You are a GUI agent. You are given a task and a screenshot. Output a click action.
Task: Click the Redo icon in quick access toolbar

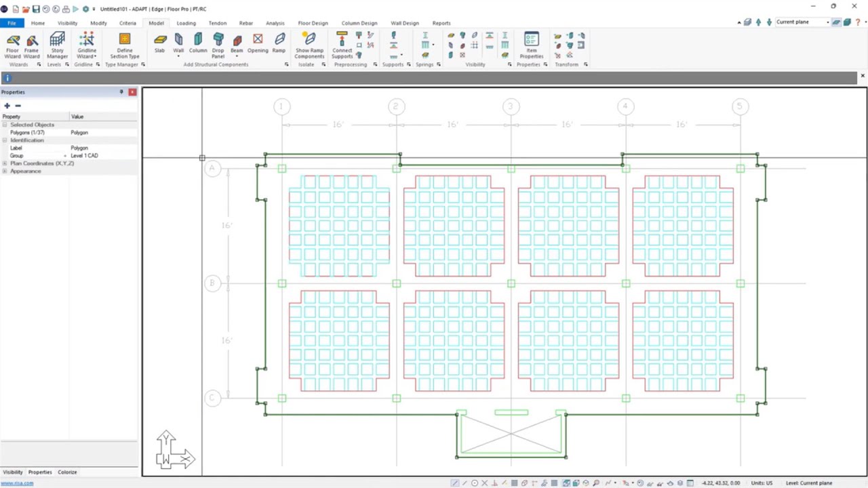click(x=56, y=9)
